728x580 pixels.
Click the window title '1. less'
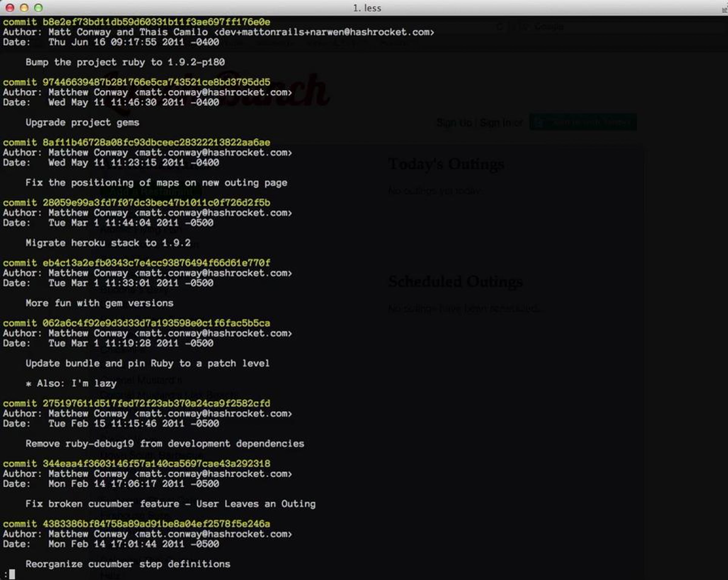[367, 8]
